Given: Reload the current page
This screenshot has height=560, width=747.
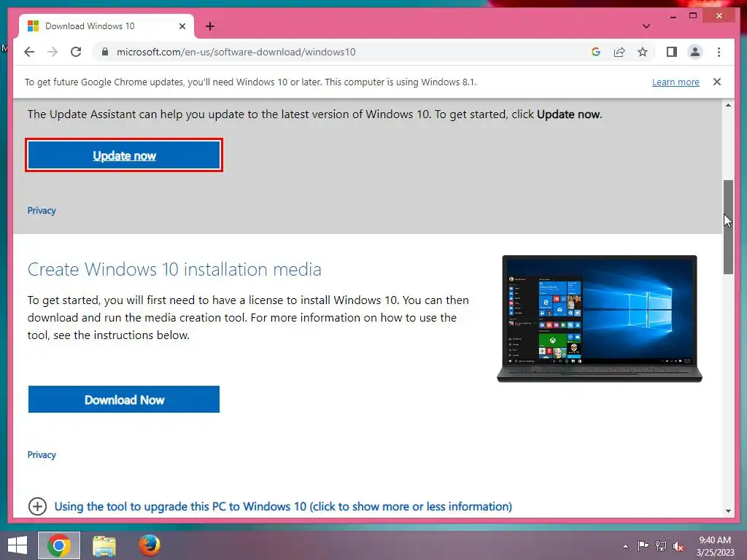Looking at the screenshot, I should (x=76, y=52).
